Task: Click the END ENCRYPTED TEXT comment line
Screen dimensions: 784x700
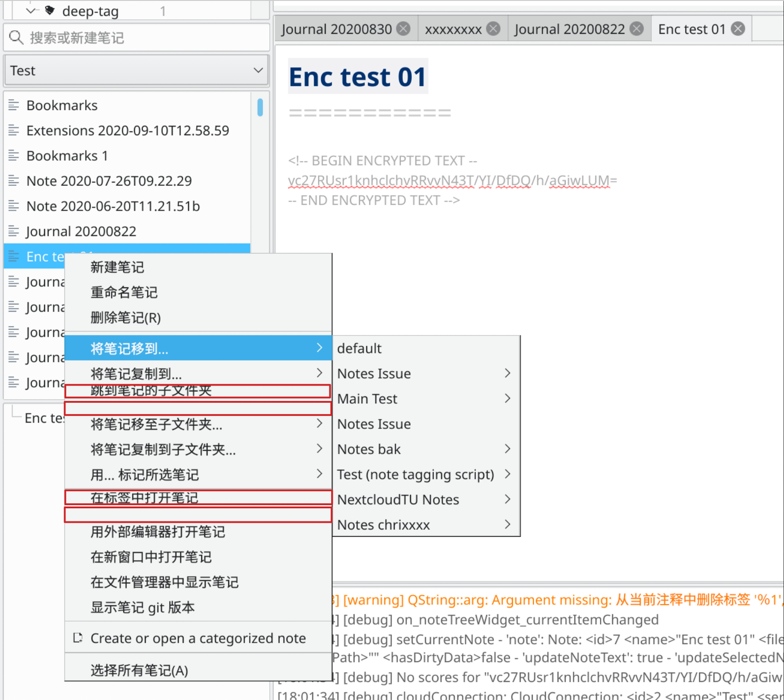Action: click(374, 200)
